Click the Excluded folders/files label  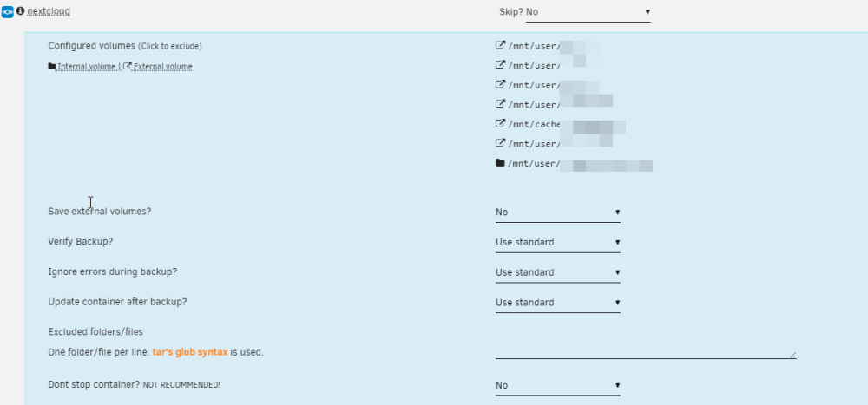[95, 332]
